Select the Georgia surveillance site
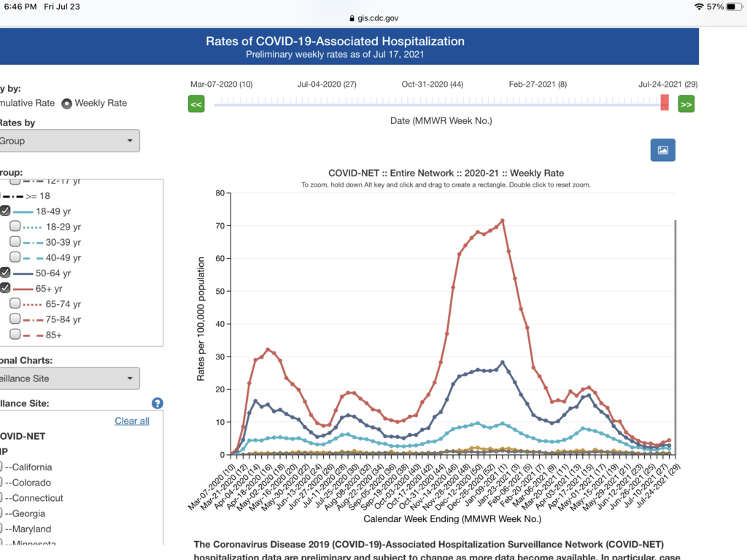This screenshot has width=747, height=560. (x=4, y=513)
